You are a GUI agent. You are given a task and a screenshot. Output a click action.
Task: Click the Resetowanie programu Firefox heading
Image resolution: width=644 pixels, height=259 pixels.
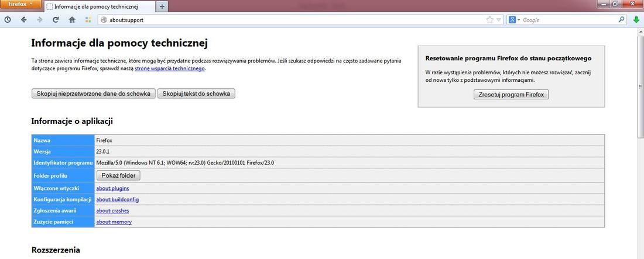click(x=508, y=58)
